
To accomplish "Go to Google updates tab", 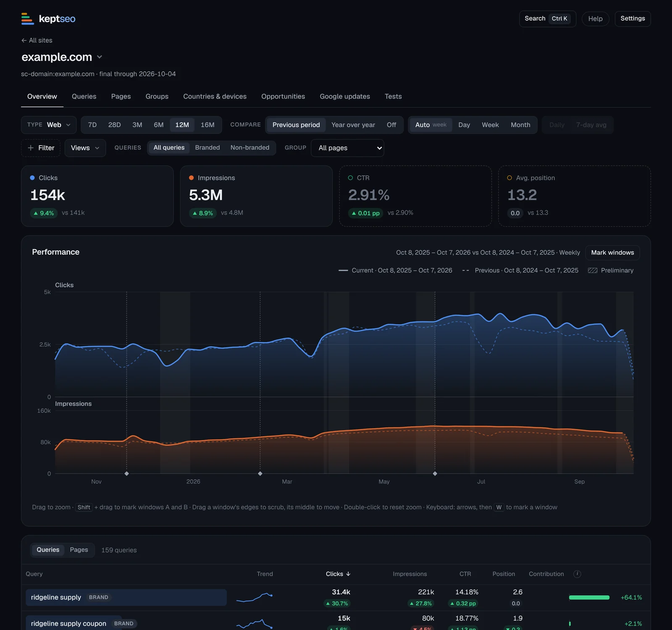I will click(x=345, y=96).
